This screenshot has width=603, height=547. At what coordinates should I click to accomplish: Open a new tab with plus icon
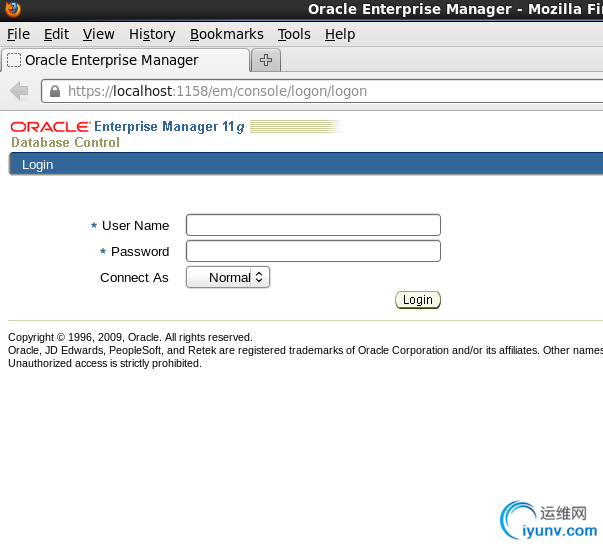pyautogui.click(x=266, y=60)
